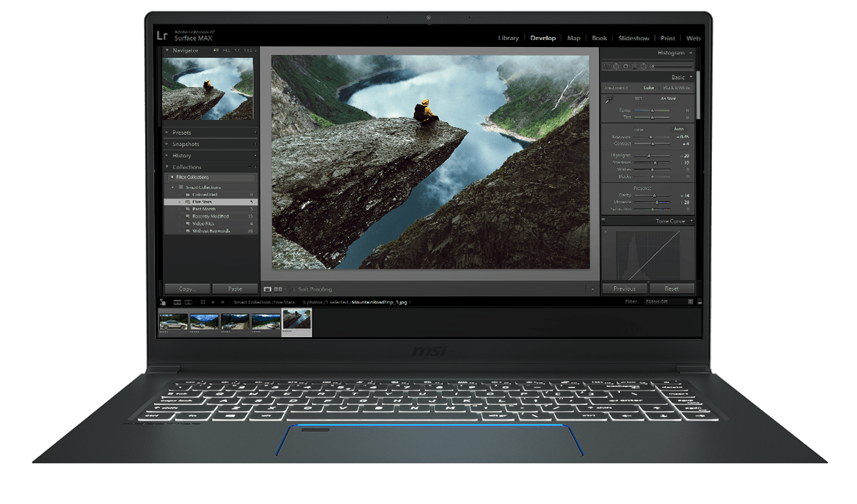Click the Five Stars smart collection icon
857x504 pixels.
coord(188,202)
